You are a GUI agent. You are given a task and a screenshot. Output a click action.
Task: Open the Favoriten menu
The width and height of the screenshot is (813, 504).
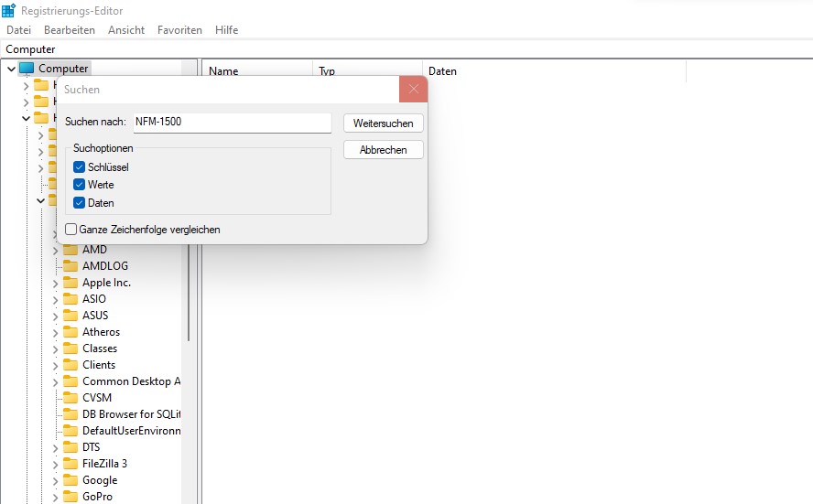coord(179,30)
